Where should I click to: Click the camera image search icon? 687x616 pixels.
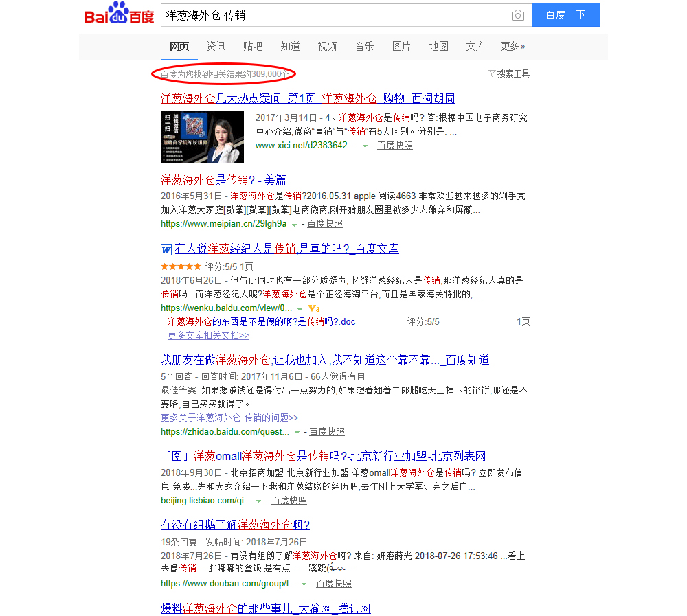[x=517, y=15]
